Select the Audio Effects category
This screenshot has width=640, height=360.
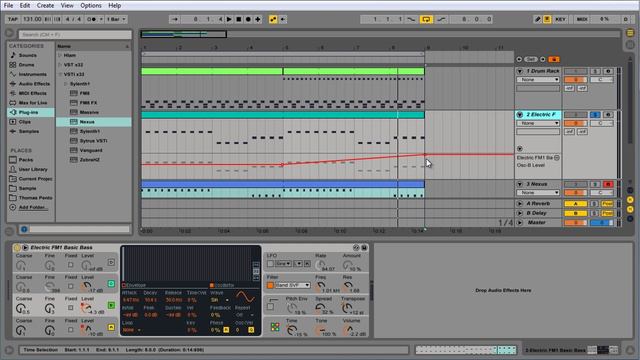point(34,84)
